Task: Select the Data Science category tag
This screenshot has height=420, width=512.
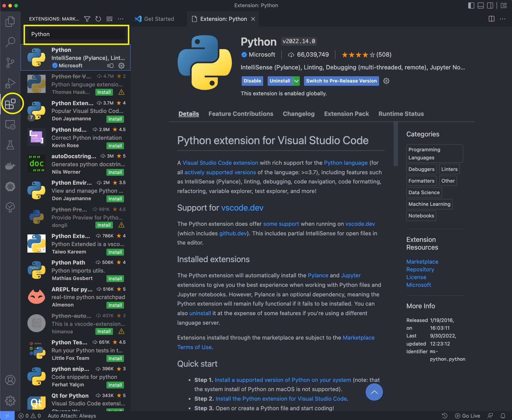Action: pyautogui.click(x=424, y=192)
